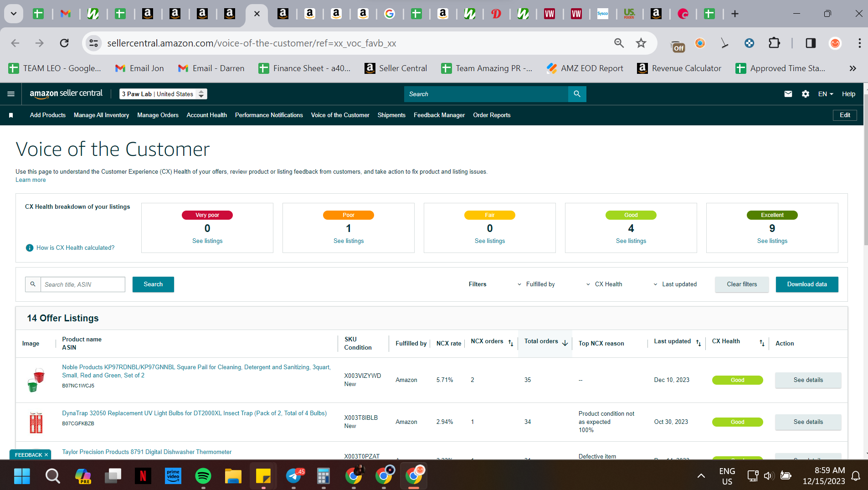Open the messages envelope icon
The height and width of the screenshot is (490, 868).
pyautogui.click(x=788, y=94)
